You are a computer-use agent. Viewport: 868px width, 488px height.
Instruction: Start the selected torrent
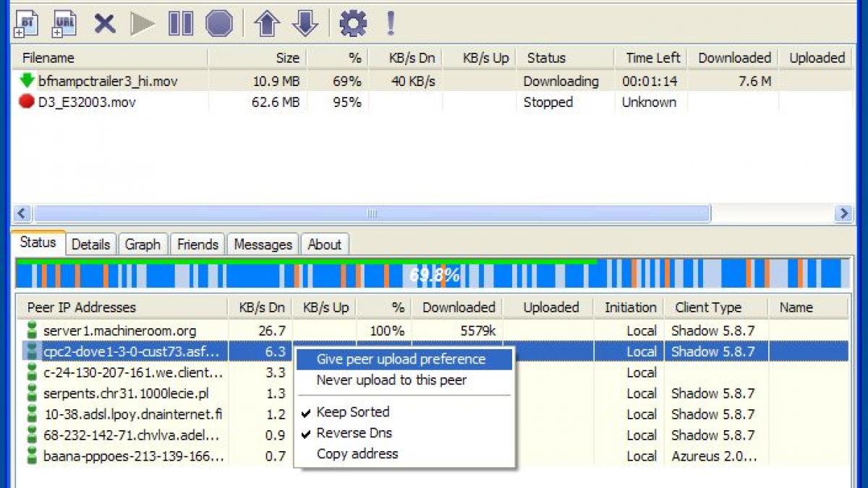coord(142,22)
